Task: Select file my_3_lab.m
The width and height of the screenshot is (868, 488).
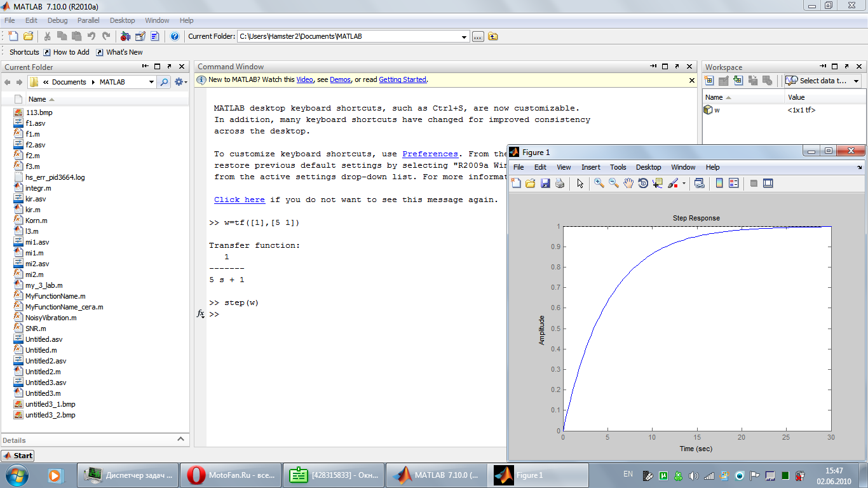Action: [44, 285]
